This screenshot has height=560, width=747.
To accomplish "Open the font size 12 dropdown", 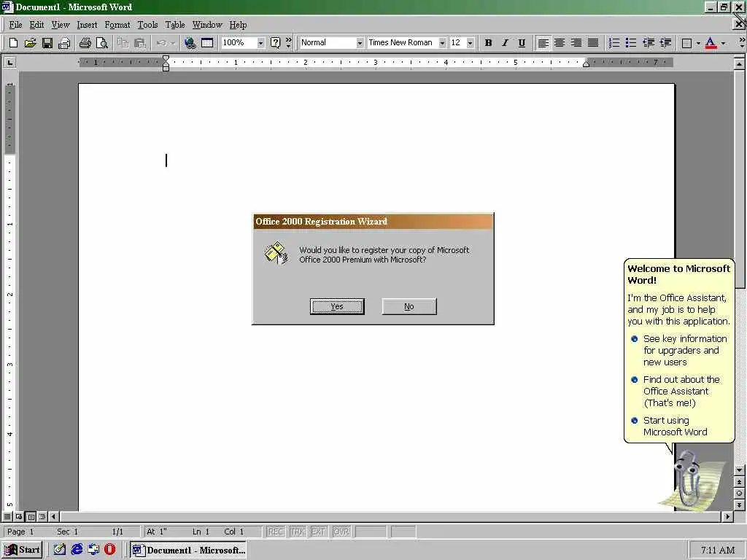I will [x=471, y=43].
